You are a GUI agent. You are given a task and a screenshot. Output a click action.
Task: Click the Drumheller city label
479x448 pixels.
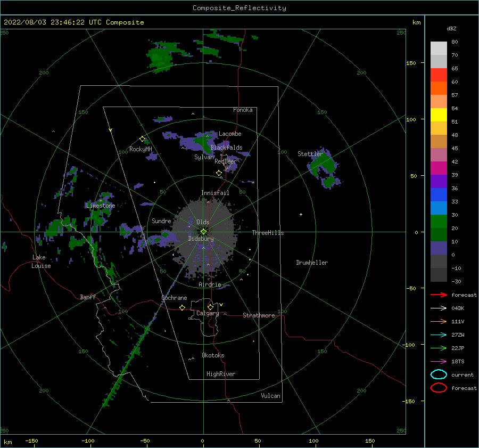tap(312, 263)
